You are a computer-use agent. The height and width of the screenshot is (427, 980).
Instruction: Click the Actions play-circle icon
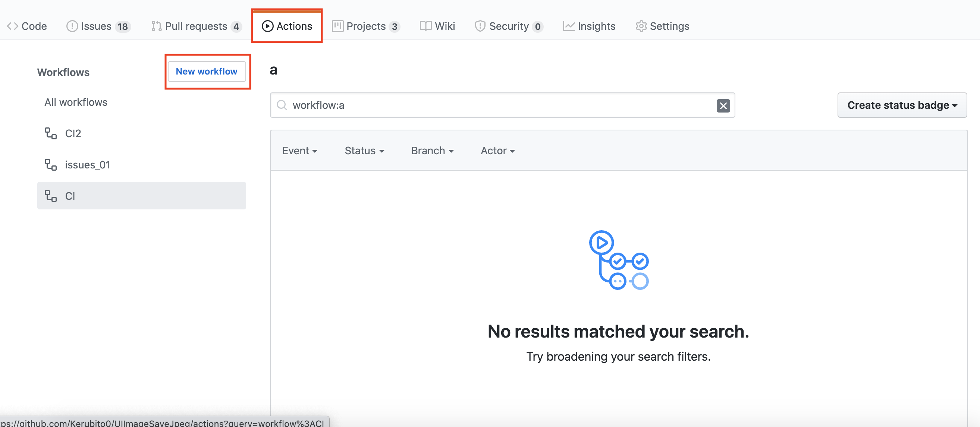pos(267,26)
